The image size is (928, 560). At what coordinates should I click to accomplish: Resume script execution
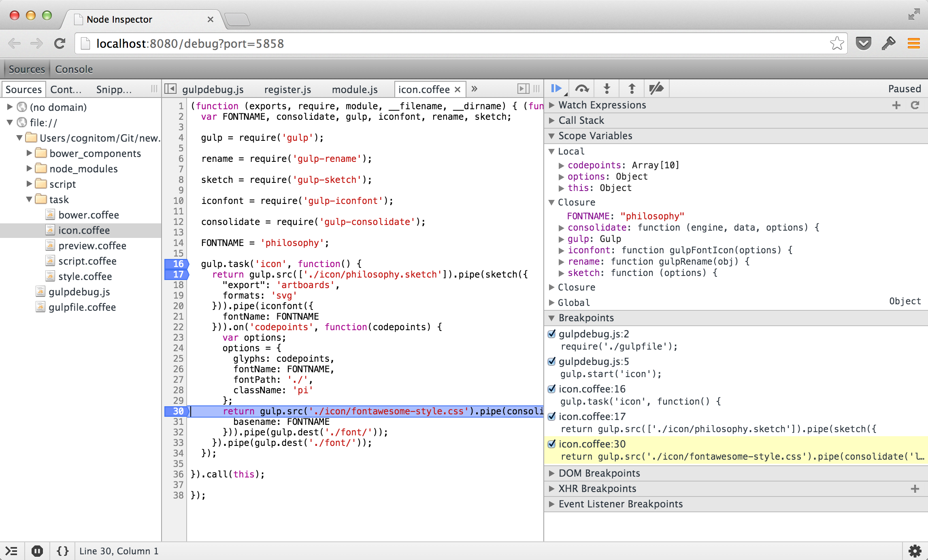tap(557, 88)
